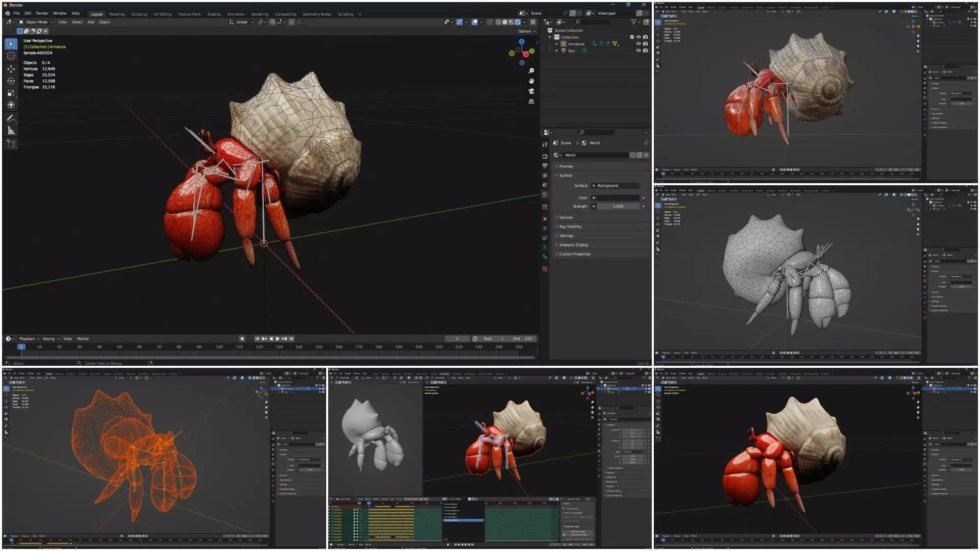Open the Tool properties tab wrench icon
The height and width of the screenshot is (551, 980).
click(545, 144)
